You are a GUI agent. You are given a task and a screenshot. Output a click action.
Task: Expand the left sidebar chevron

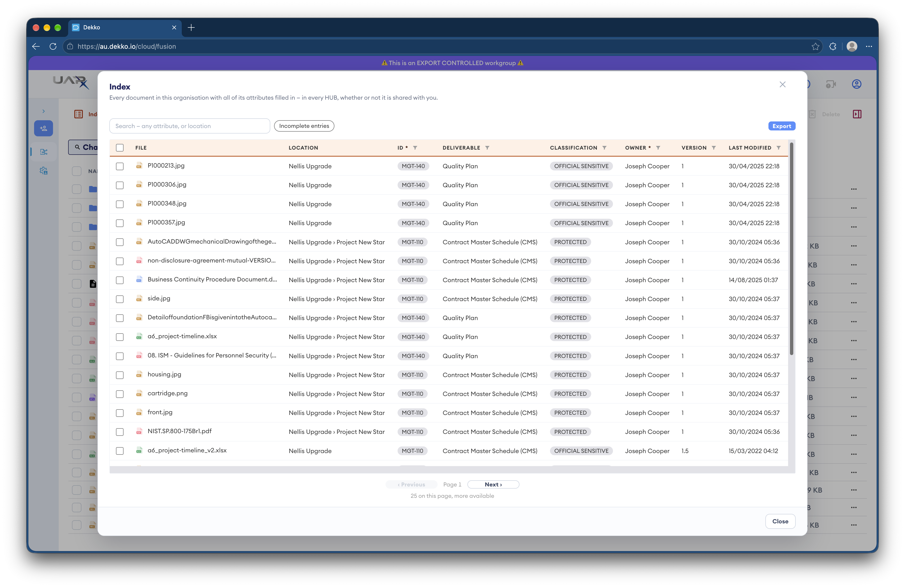44,111
